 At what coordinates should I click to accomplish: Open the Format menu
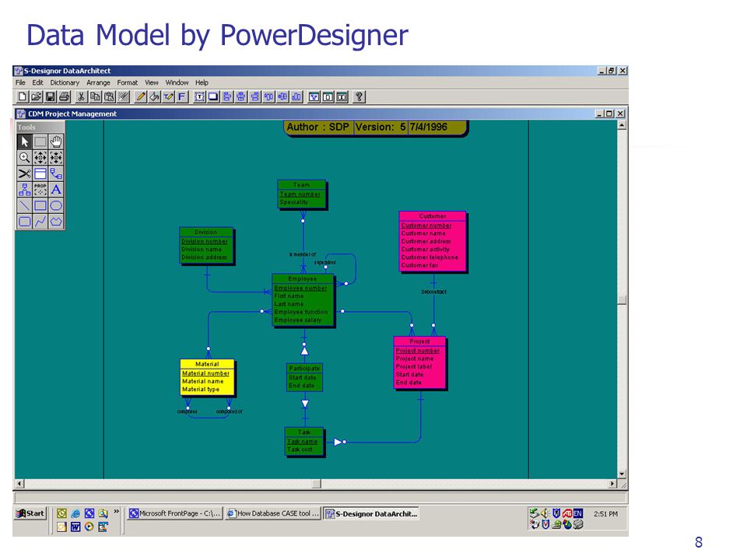point(127,82)
